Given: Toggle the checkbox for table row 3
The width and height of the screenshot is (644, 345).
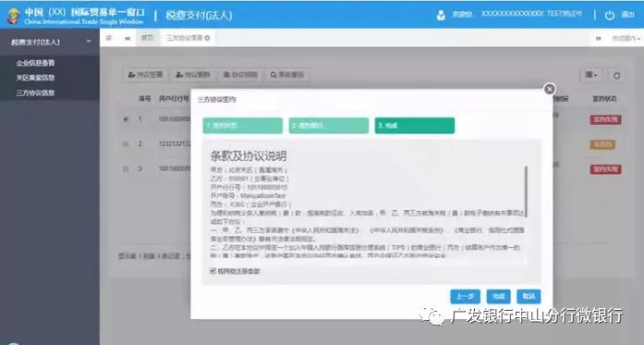Looking at the screenshot, I should 126,168.
